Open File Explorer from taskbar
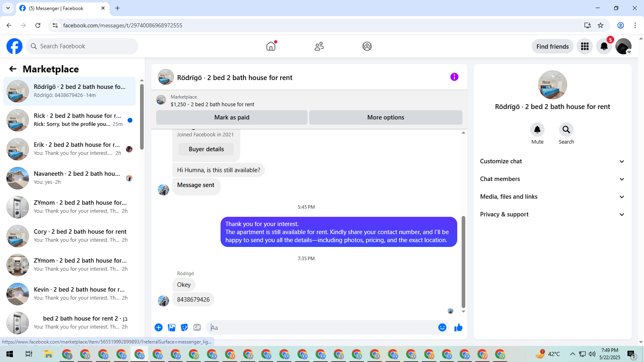644x362 pixels. click(49, 354)
